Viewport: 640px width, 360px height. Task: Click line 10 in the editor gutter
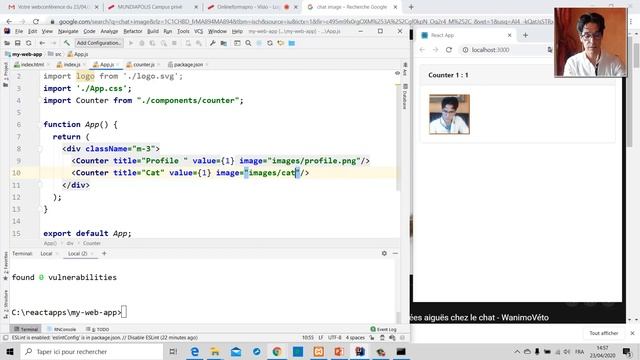coord(16,173)
